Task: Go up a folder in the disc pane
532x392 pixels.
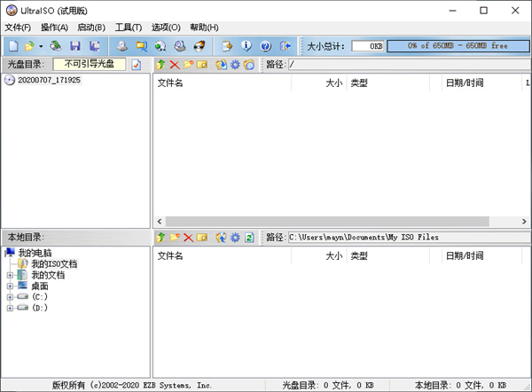Action: pyautogui.click(x=160, y=64)
